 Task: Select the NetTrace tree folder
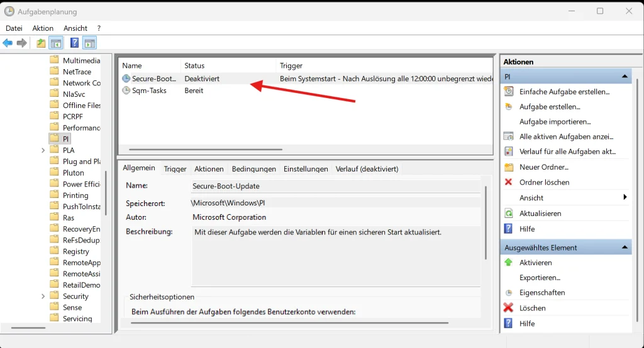point(77,72)
